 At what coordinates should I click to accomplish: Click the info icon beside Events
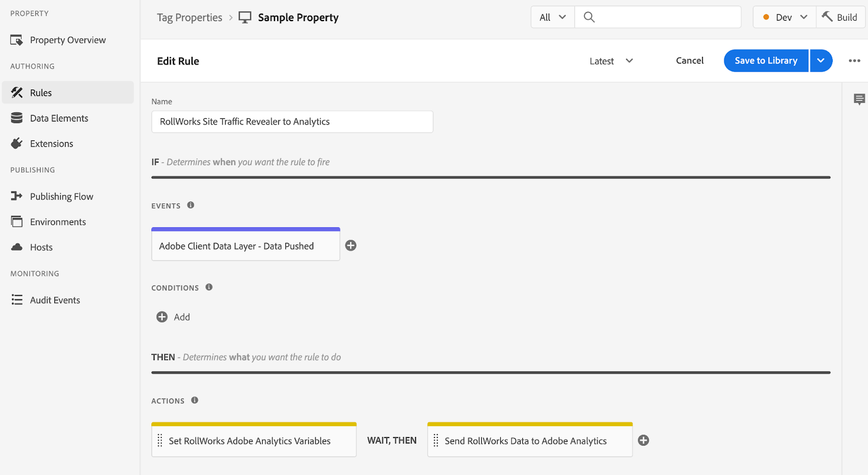[190, 205]
